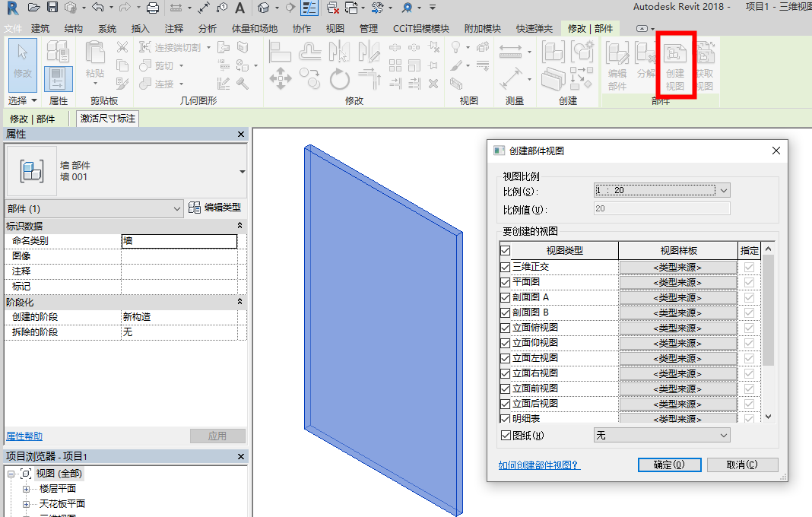812x517 pixels.
Task: Open the 如何创建部件视图? help link
Action: [x=539, y=465]
